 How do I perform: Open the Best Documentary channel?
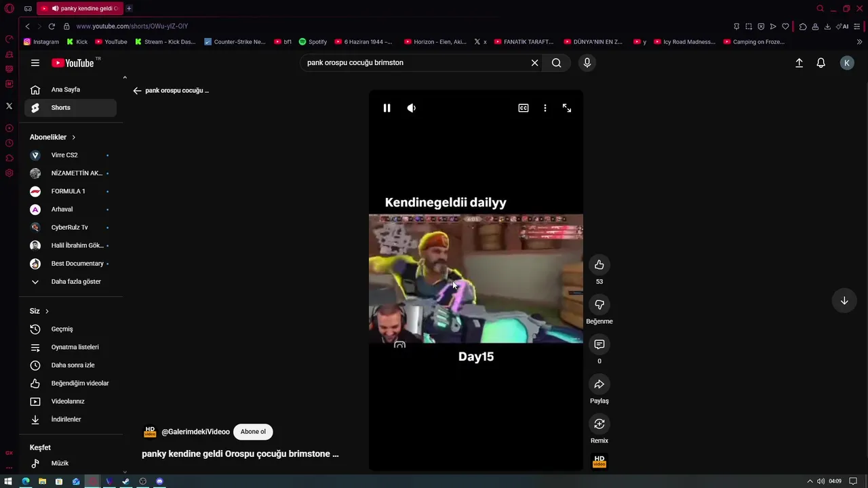71,264
